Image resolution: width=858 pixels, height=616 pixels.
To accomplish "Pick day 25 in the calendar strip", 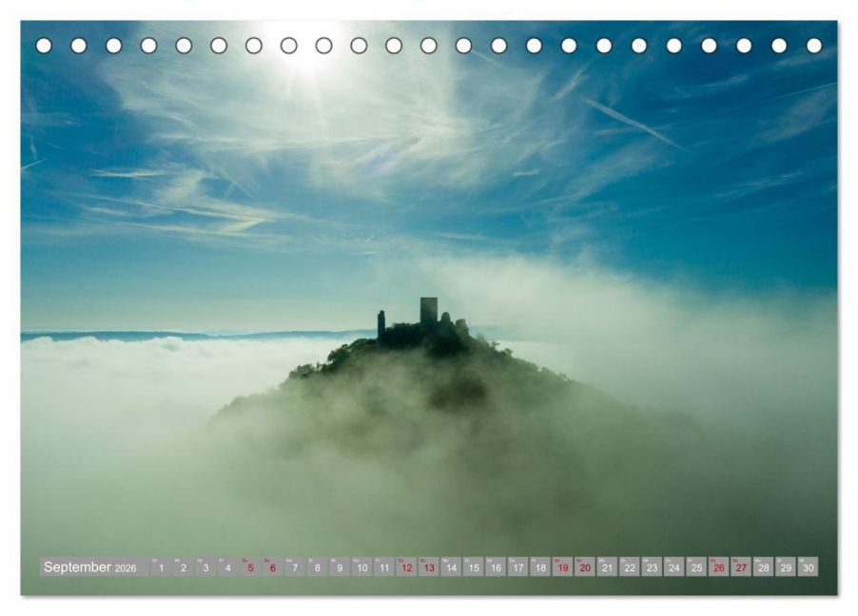I will (x=696, y=567).
